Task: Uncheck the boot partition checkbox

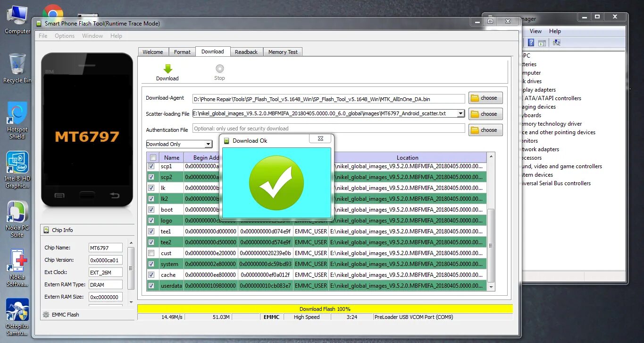Action: tap(151, 210)
